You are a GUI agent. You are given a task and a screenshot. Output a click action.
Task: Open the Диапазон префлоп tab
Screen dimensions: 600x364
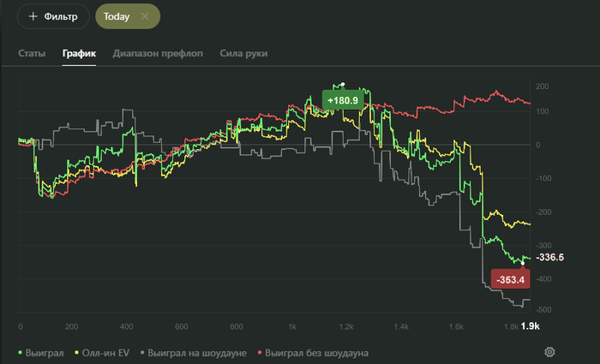click(158, 53)
